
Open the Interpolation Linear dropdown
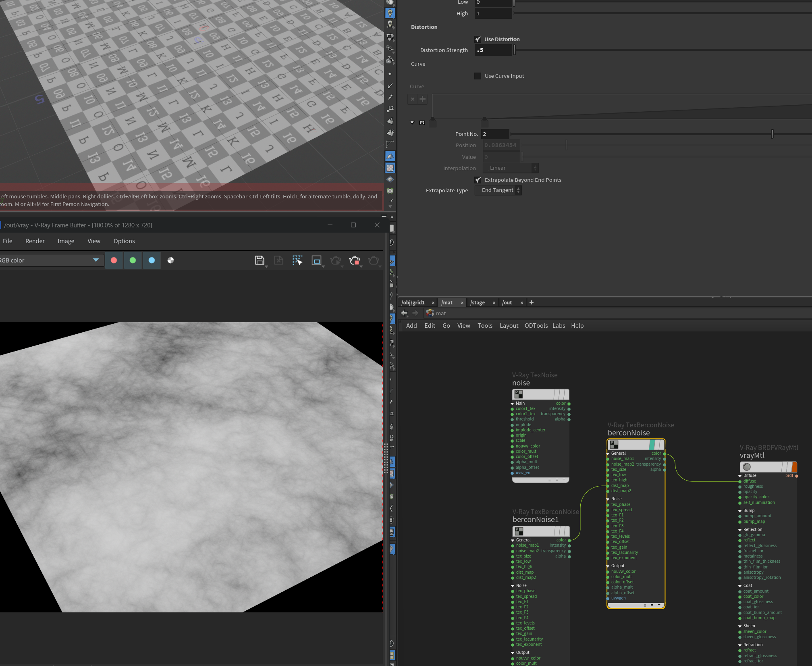pyautogui.click(x=511, y=168)
